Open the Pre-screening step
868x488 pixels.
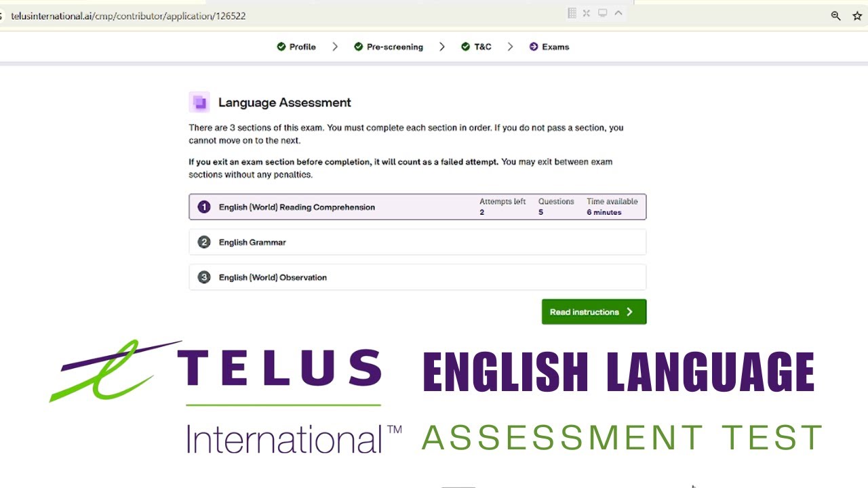[395, 47]
